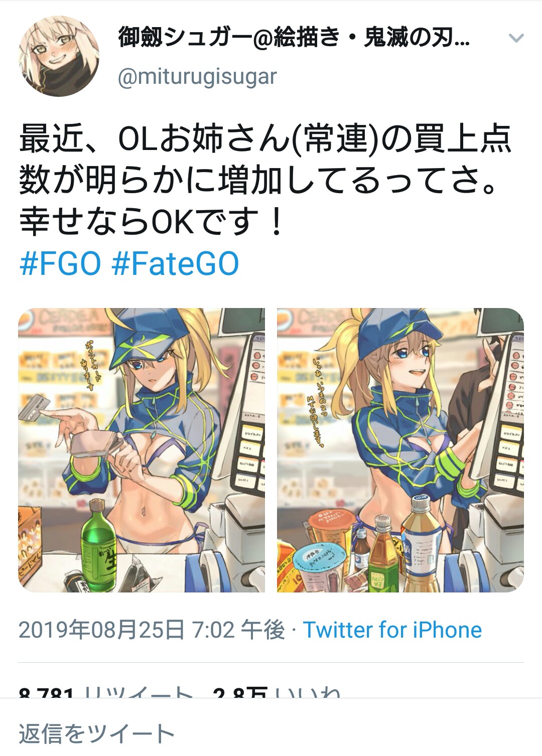The image size is (542, 756).
Task: View the 8,781 retweets list
Action: point(106,692)
